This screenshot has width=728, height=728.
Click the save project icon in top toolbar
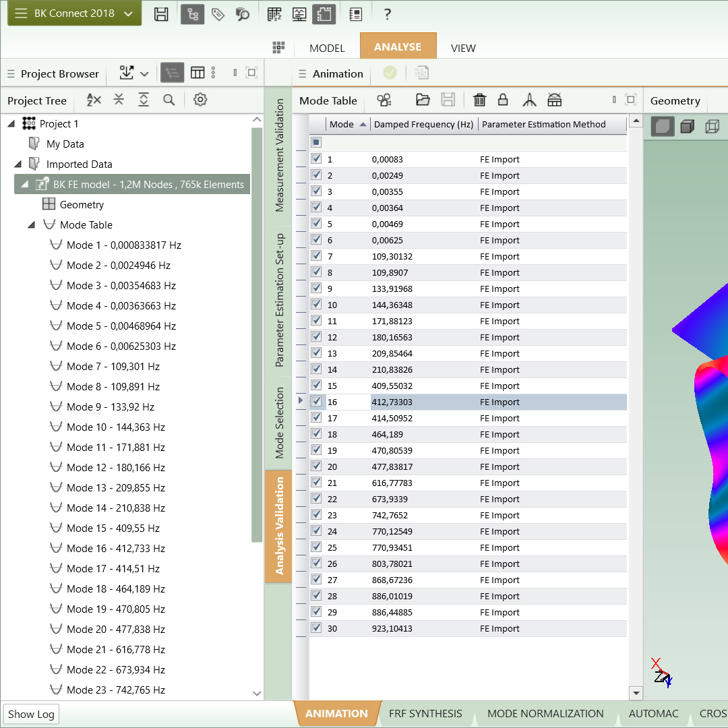(x=161, y=14)
